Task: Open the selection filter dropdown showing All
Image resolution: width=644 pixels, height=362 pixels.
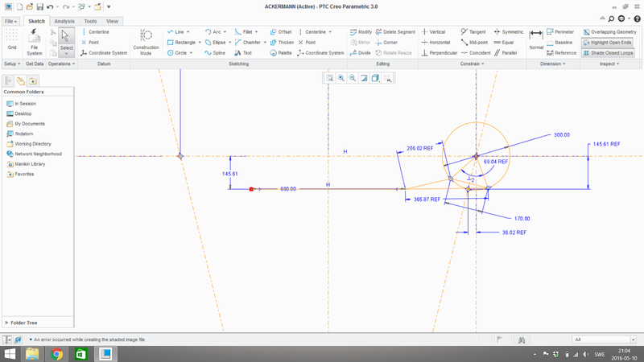Action: pos(604,339)
